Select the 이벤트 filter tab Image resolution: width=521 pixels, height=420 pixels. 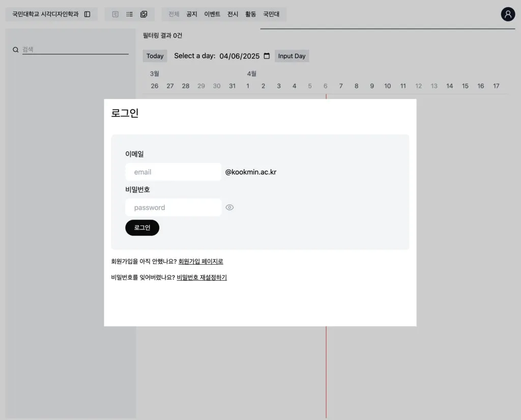(212, 14)
